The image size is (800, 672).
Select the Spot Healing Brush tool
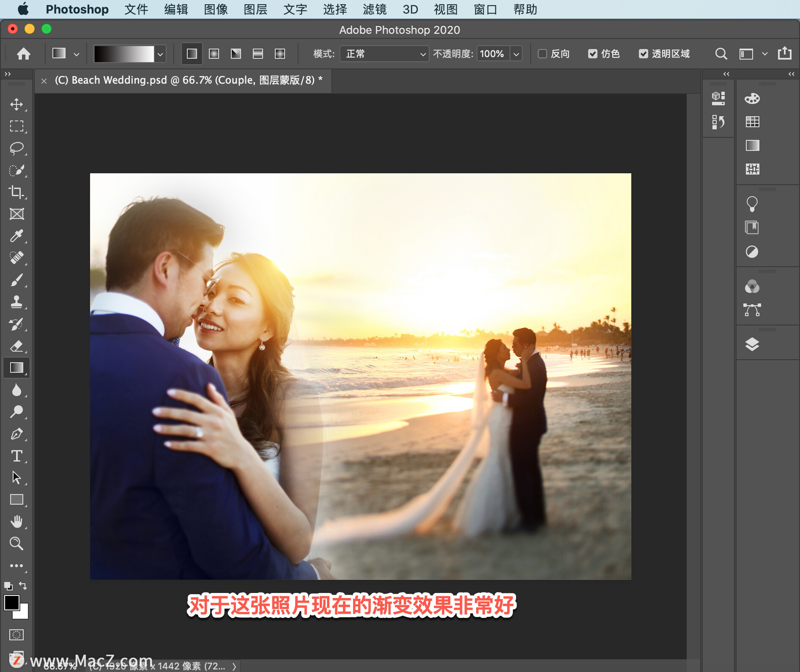click(16, 258)
